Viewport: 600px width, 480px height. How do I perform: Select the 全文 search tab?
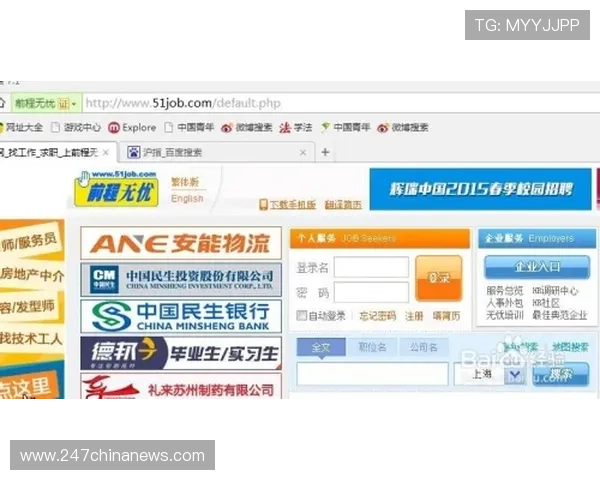click(x=321, y=347)
